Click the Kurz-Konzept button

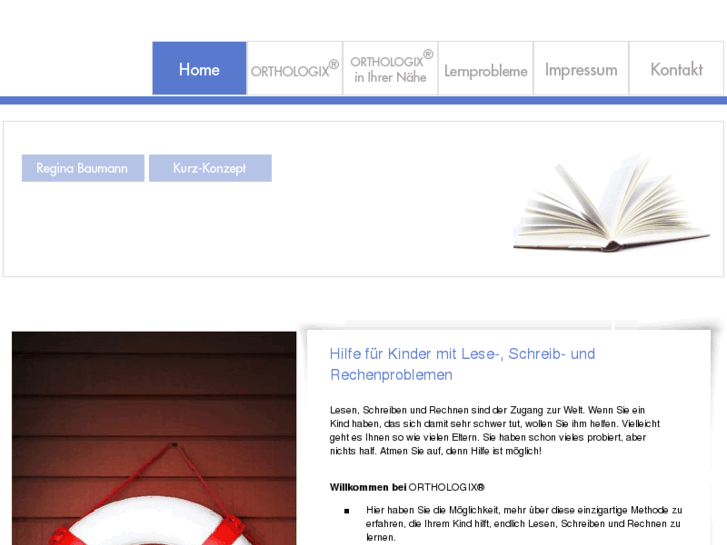(210, 168)
